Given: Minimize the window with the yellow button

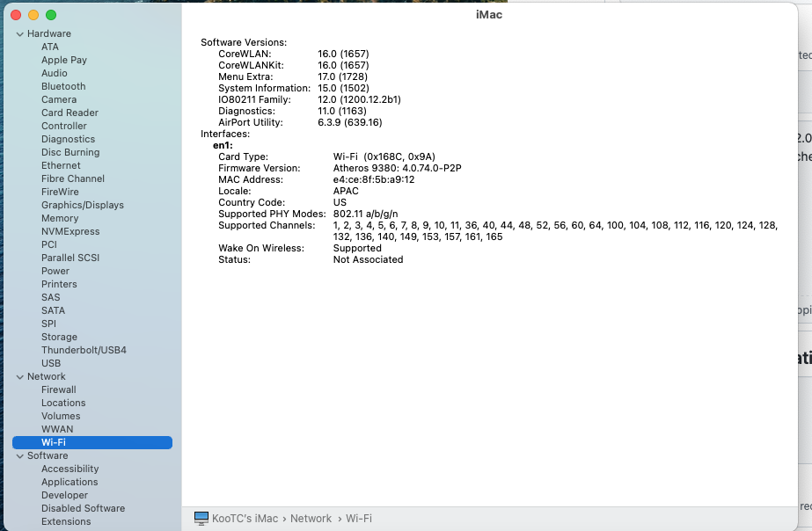Looking at the screenshot, I should coord(33,15).
